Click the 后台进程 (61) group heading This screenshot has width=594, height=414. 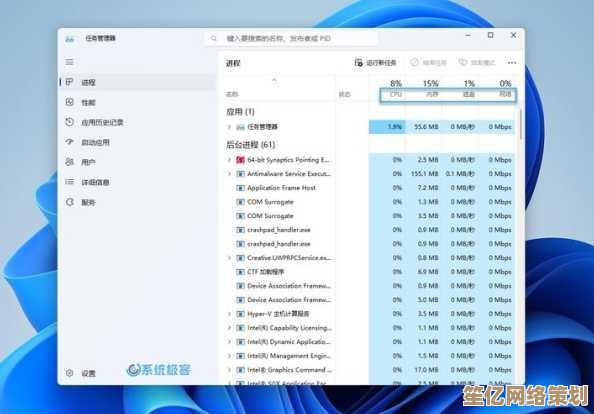pos(250,145)
